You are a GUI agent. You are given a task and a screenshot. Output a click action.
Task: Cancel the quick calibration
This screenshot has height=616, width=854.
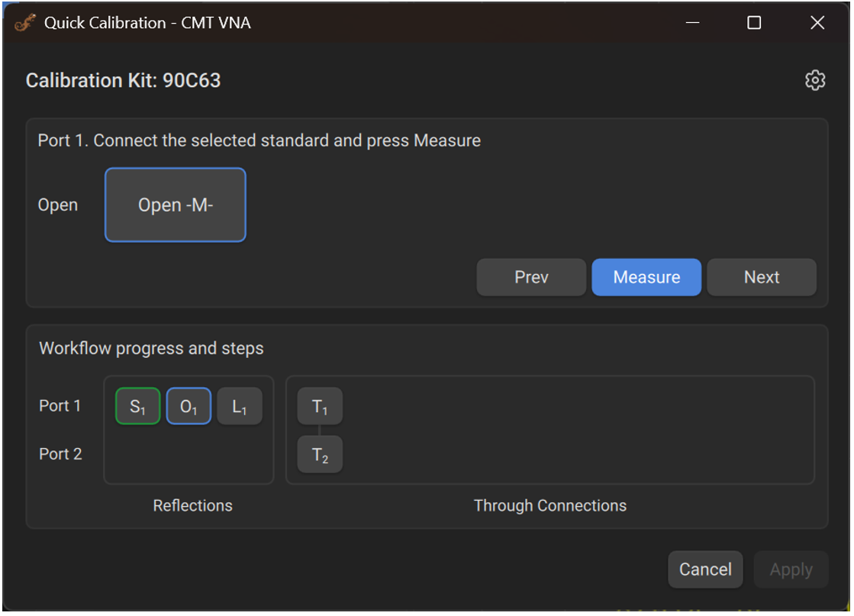pyautogui.click(x=704, y=569)
